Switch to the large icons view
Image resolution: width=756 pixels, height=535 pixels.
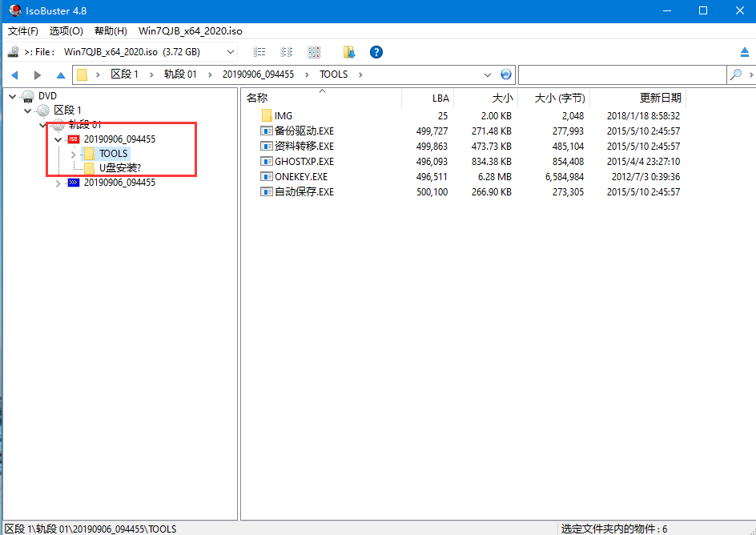314,52
